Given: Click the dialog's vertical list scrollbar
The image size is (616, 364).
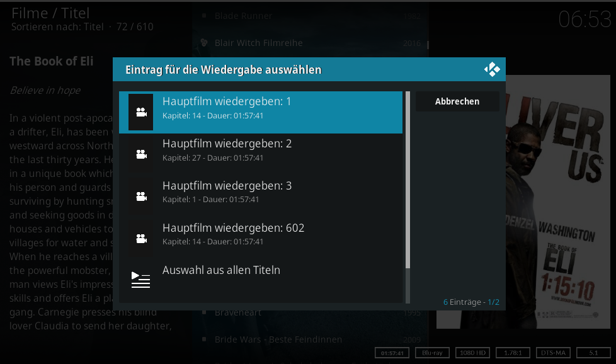Looking at the screenshot, I should click(x=408, y=197).
